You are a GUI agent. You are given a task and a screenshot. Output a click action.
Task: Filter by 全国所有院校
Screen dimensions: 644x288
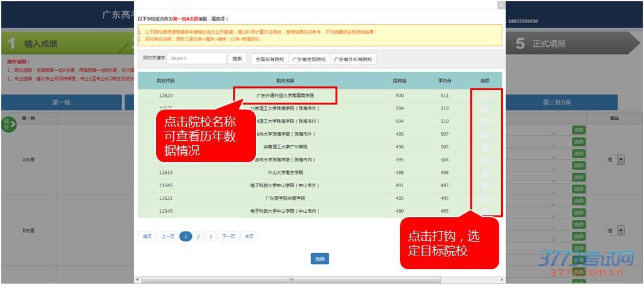coord(268,59)
